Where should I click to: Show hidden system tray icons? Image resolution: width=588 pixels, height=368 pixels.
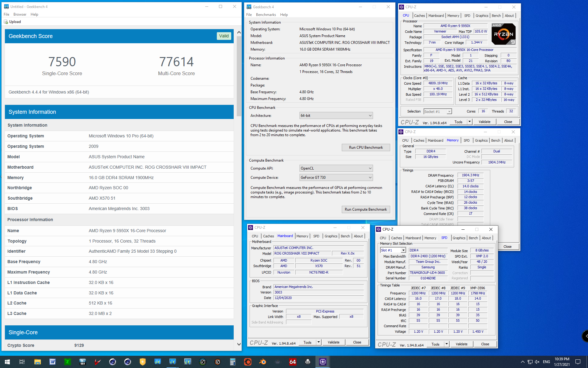pos(522,362)
